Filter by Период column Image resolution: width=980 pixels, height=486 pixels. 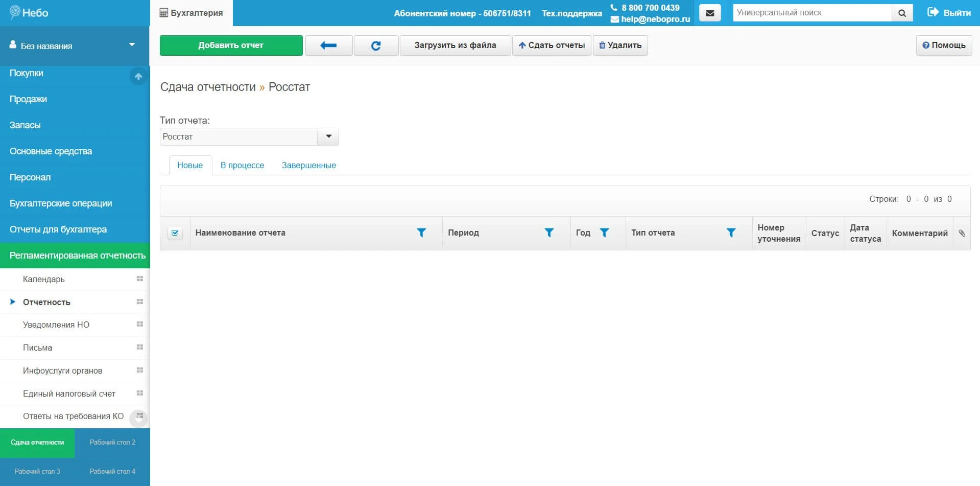click(x=549, y=233)
